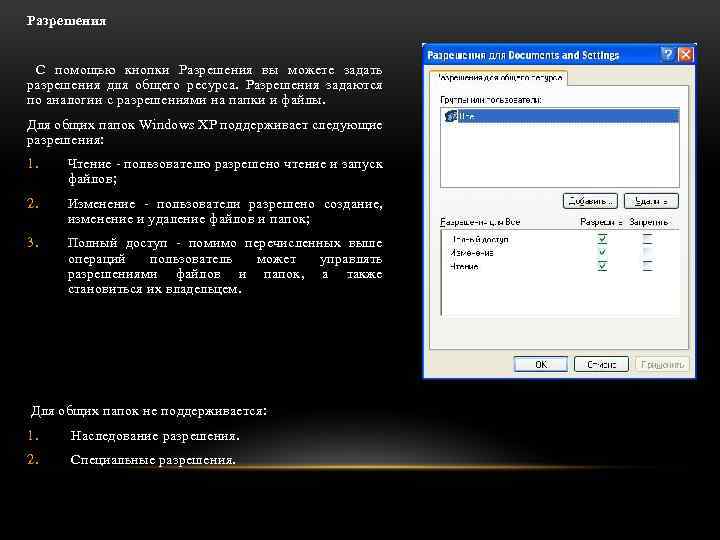This screenshot has height=540, width=720.
Task: Click the 'Удалить' button
Action: (651, 201)
